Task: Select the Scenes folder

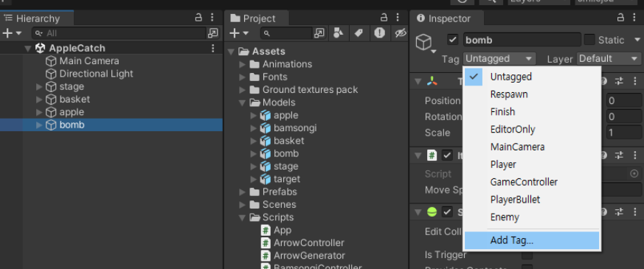Action: point(280,205)
